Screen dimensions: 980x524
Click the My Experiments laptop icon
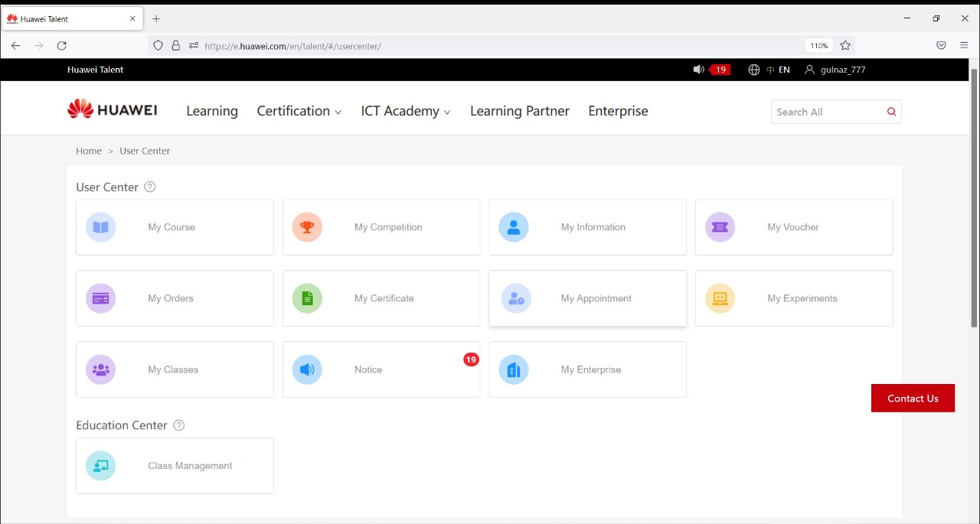720,298
